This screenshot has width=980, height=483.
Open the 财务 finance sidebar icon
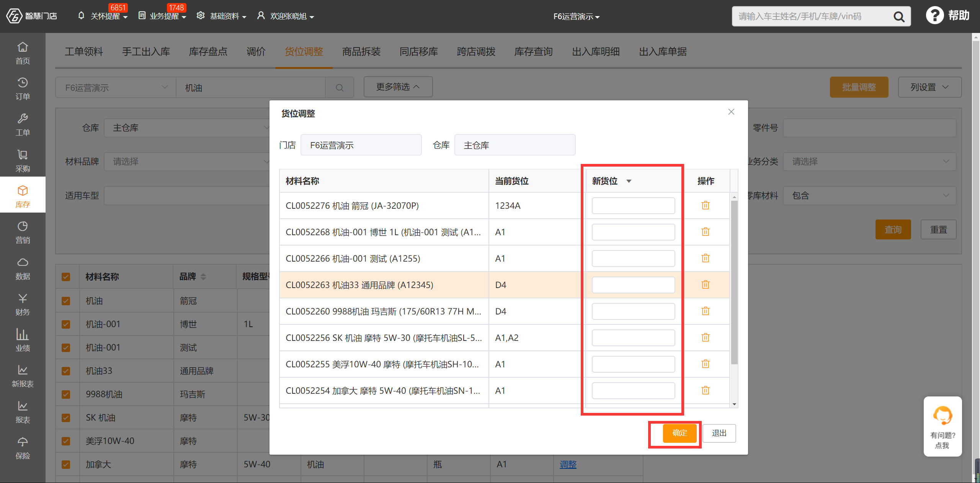23,305
